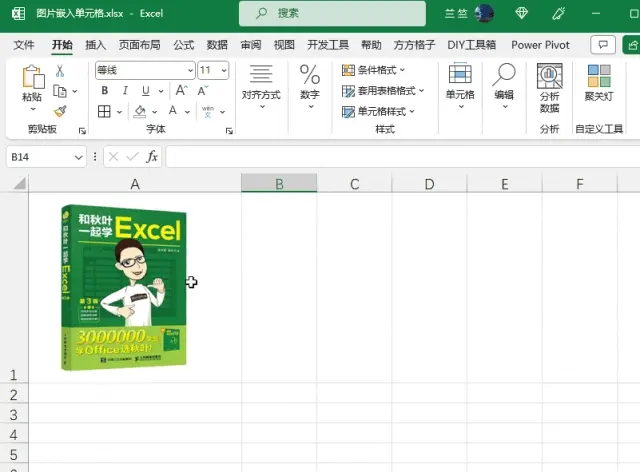
Task: Decrease font size with small A
Action: [203, 91]
